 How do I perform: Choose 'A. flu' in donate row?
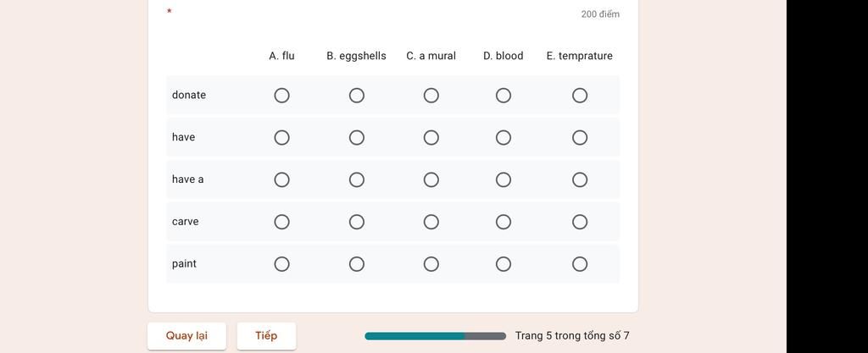[x=282, y=96]
